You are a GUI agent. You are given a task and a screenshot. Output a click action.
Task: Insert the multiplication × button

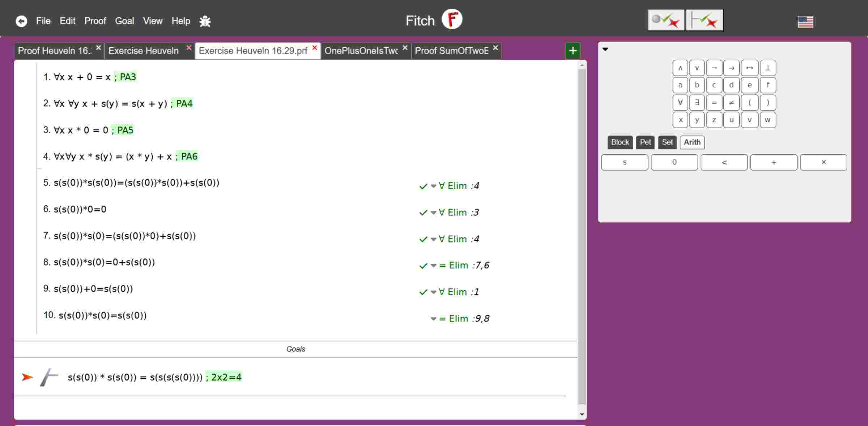point(823,162)
